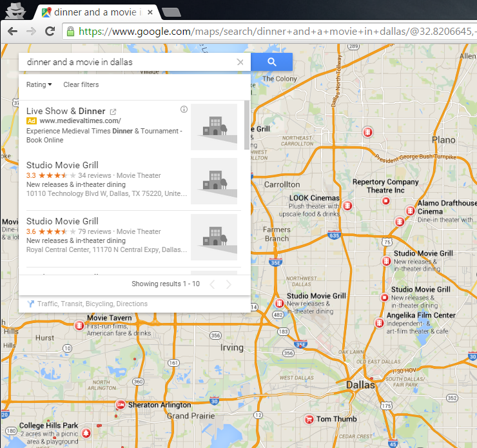The height and width of the screenshot is (448, 477).
Task: Click the Clear filters link
Action: [x=81, y=85]
